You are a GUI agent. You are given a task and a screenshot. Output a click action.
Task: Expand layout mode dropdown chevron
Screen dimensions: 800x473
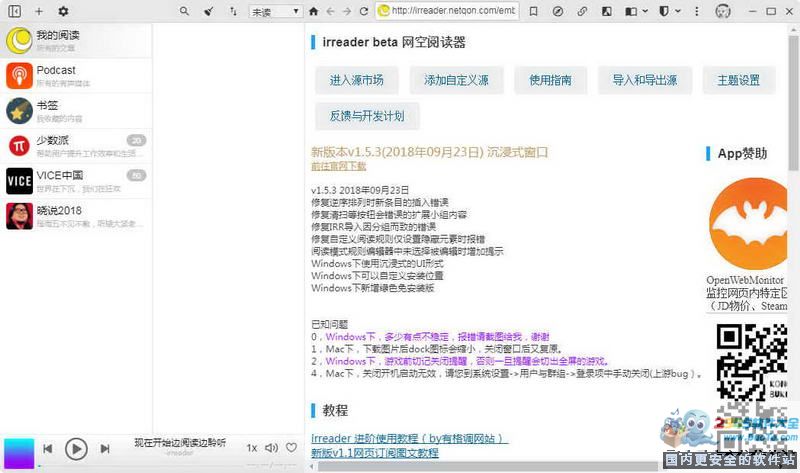click(645, 11)
